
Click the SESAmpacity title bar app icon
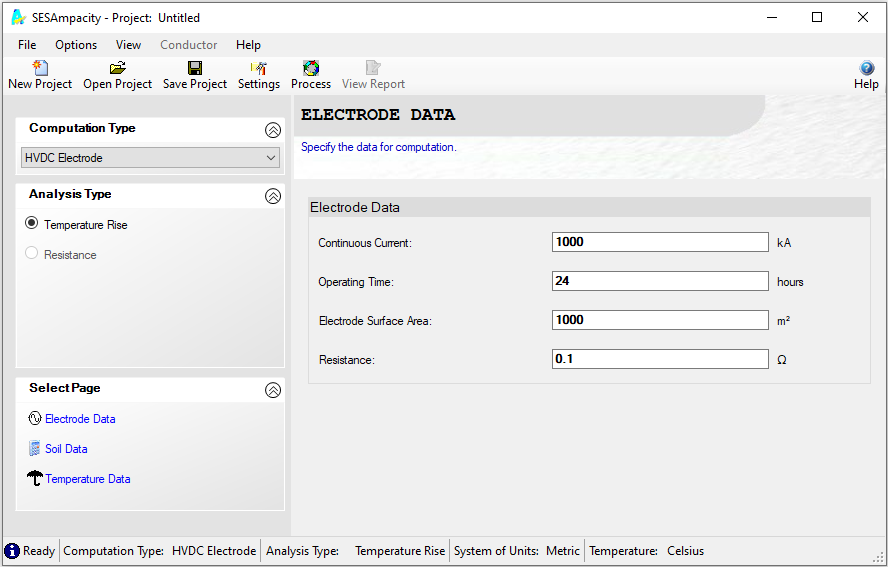pos(18,18)
